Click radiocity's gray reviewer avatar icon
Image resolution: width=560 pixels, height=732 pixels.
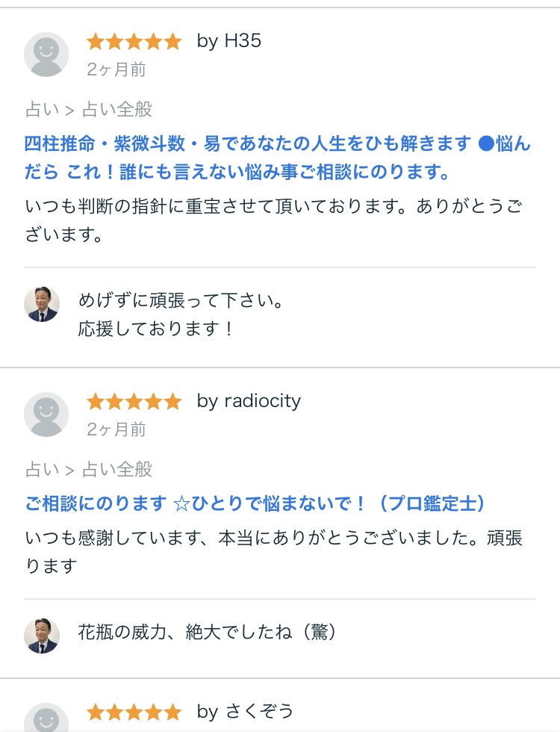(x=46, y=415)
